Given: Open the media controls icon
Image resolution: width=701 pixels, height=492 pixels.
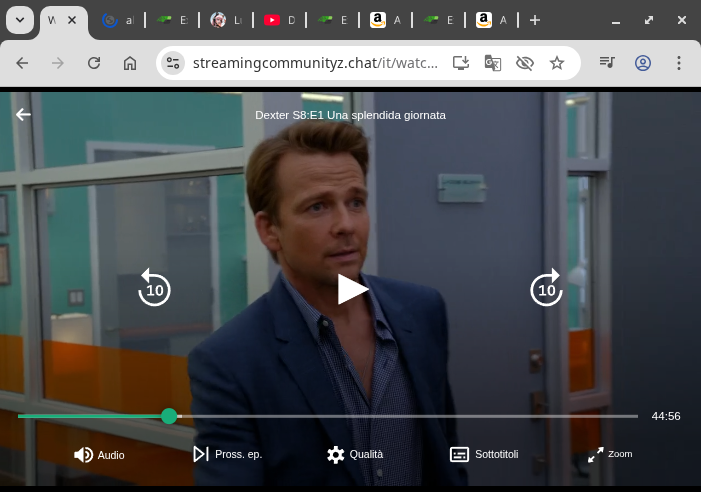Looking at the screenshot, I should 607,63.
